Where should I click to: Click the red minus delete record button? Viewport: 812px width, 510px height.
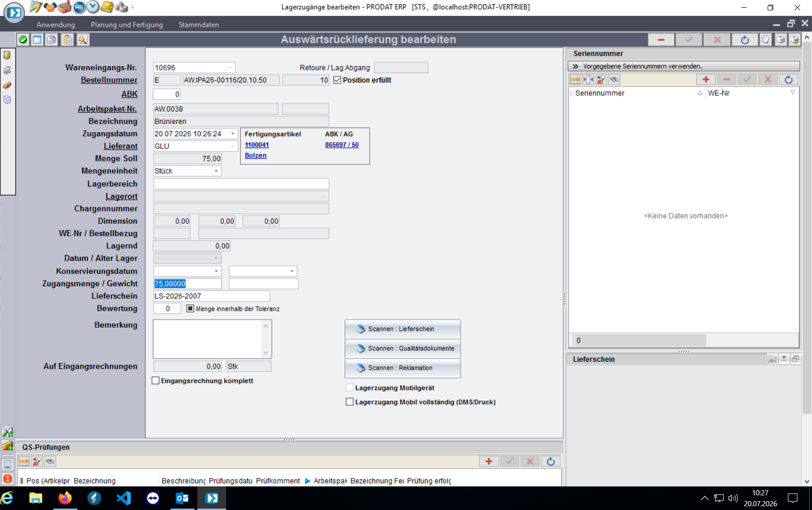(x=661, y=40)
